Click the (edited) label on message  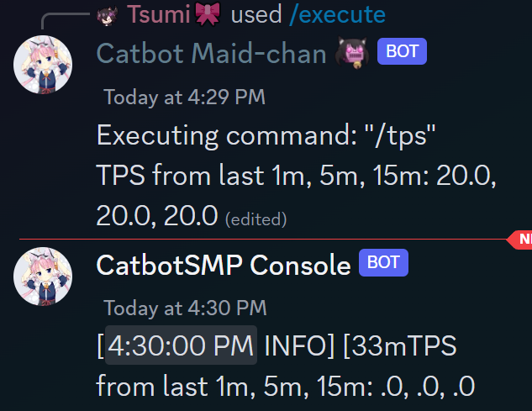255,219
